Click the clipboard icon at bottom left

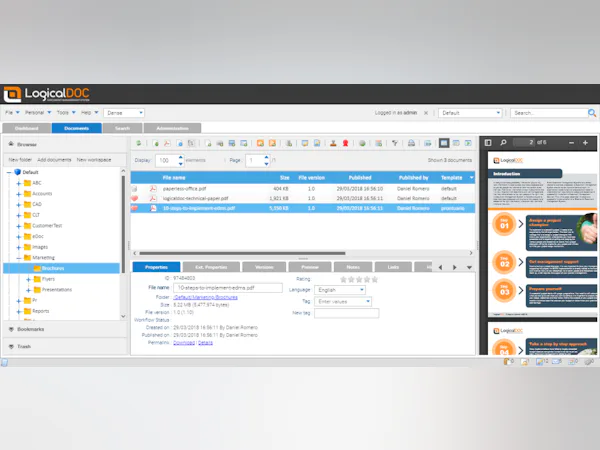(4, 362)
